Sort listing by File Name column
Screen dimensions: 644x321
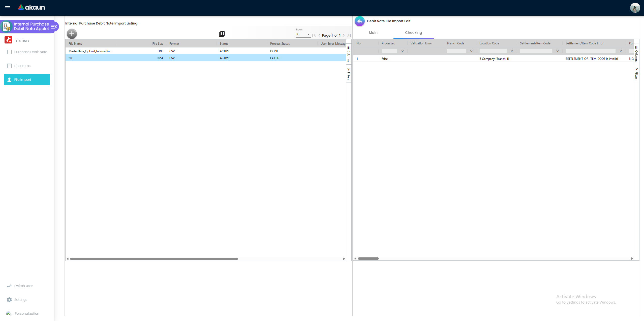pos(75,44)
